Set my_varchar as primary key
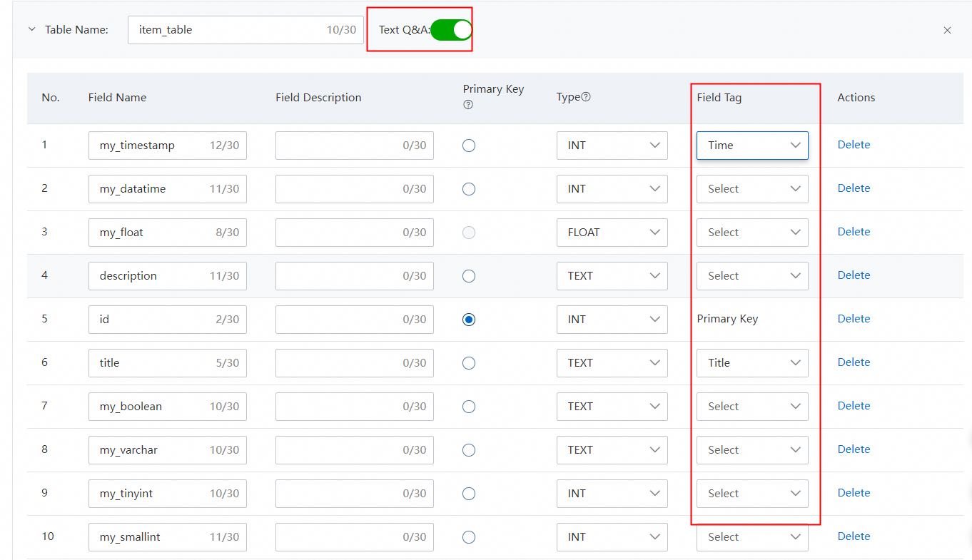 coord(469,450)
